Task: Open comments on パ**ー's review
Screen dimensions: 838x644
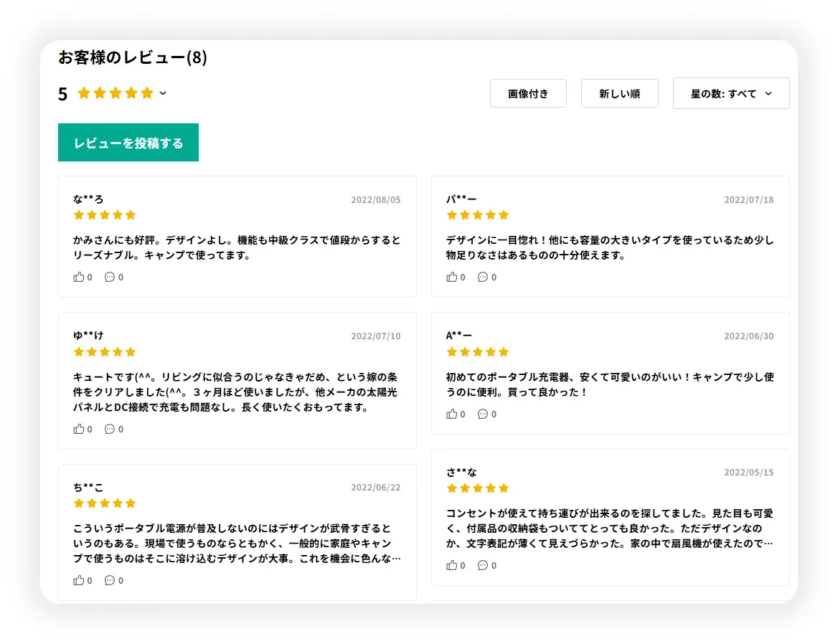Action: pos(483,277)
